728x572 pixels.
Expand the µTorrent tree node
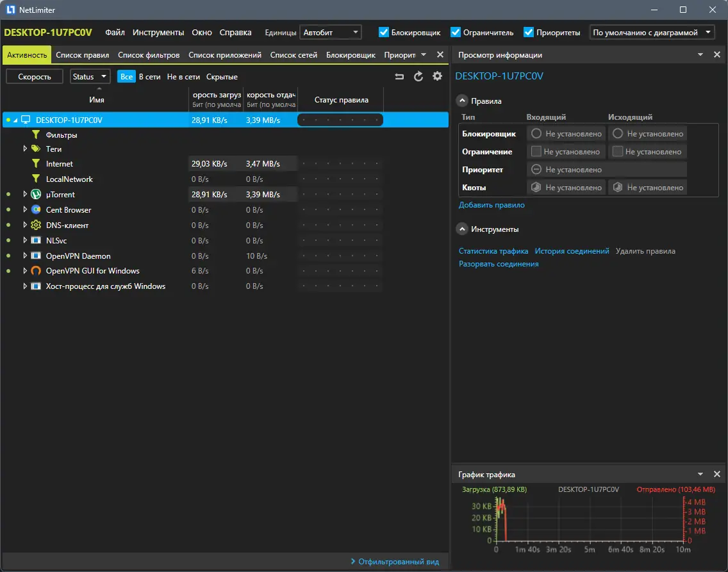pyautogui.click(x=26, y=194)
